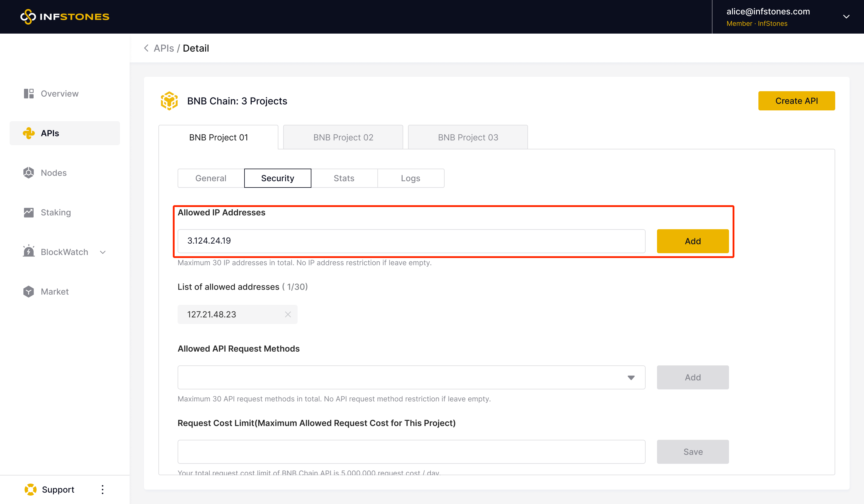Click the BlockWatch siren icon
This screenshot has width=864, height=504.
29,252
